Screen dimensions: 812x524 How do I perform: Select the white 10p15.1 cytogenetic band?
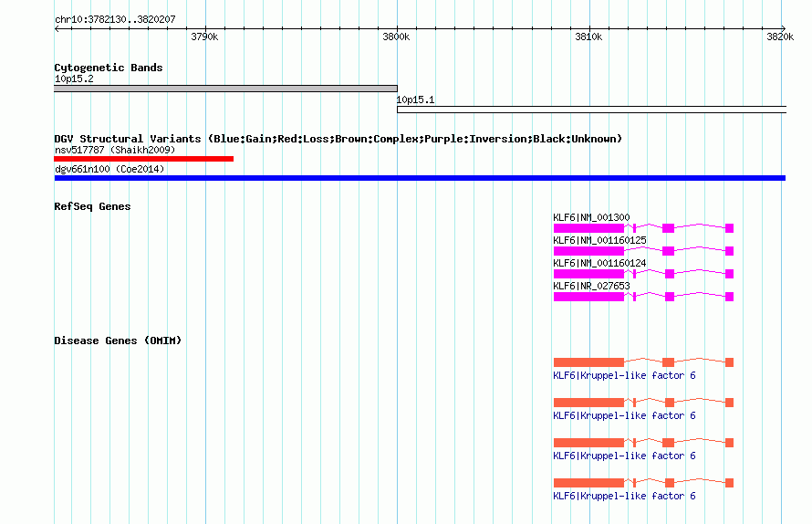591,110
